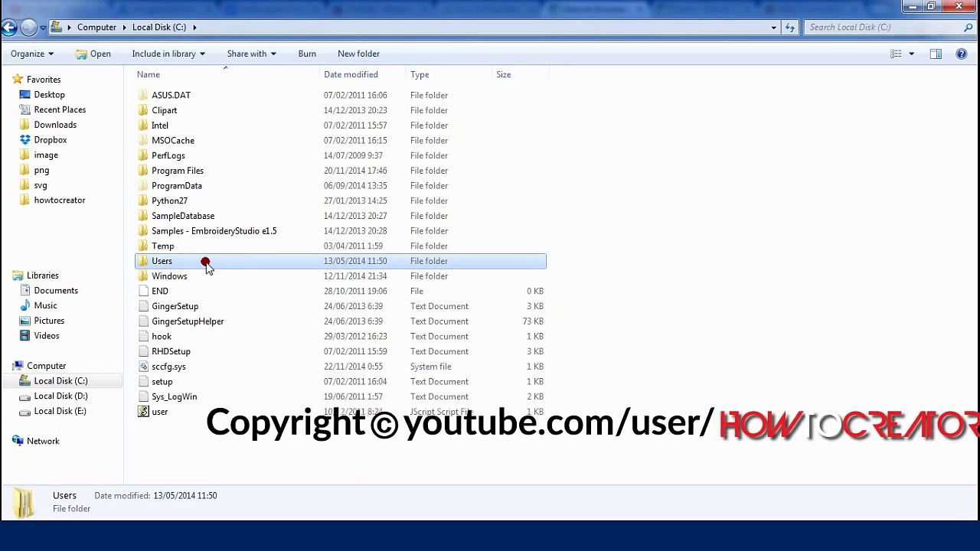Click the Temp folder icon
Viewport: 980px width, 551px height.
[x=143, y=246]
